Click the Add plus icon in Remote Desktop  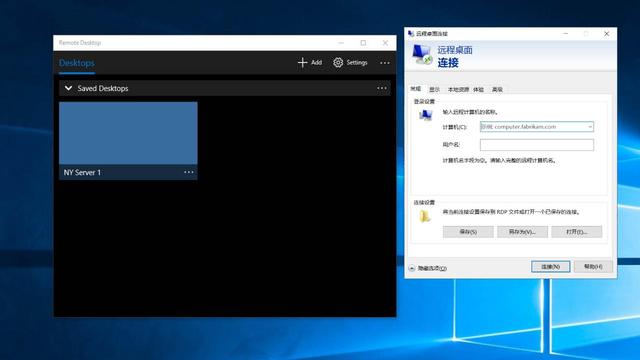[302, 62]
